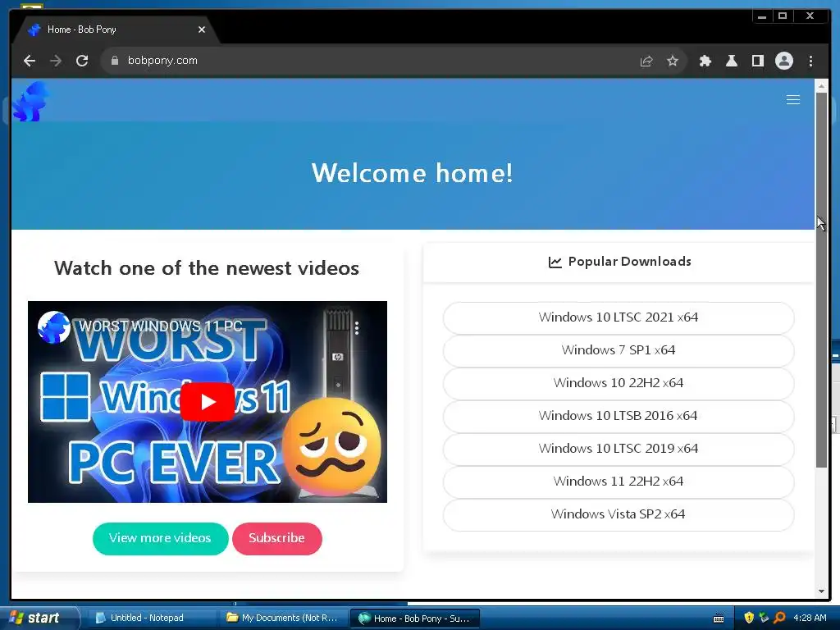Open Windows 11 22H2 x64 download
840x630 pixels.
(619, 481)
